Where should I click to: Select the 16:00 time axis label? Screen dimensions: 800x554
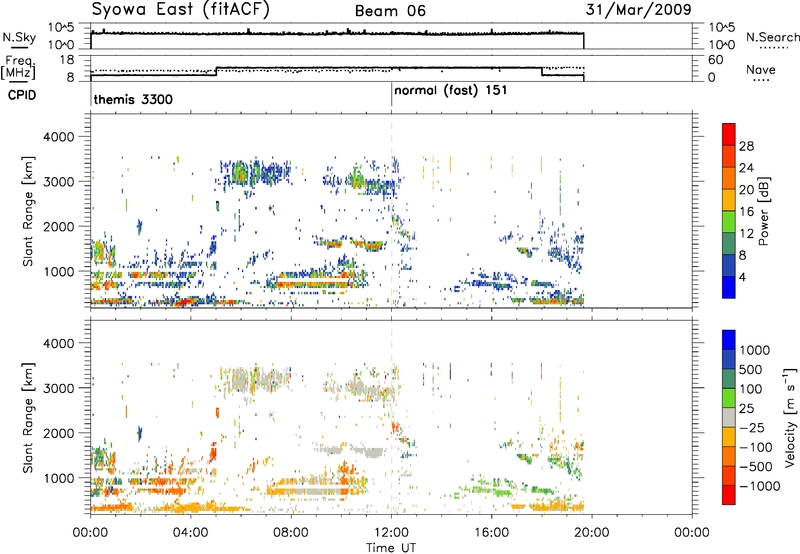pos(491,533)
